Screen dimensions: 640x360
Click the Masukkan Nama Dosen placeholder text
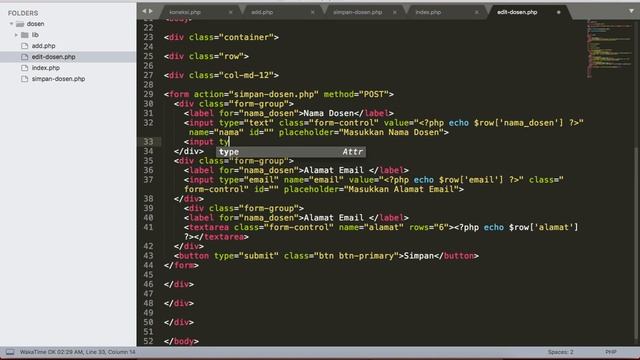tap(391, 132)
